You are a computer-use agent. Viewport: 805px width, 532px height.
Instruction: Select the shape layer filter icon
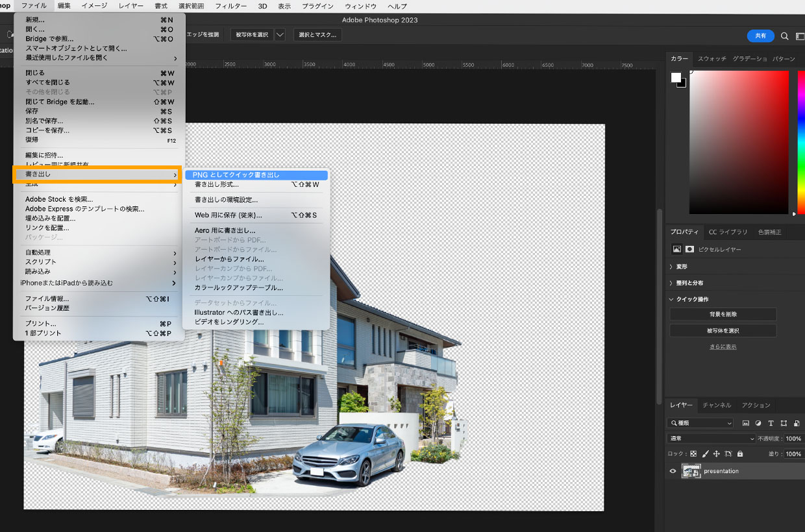click(x=784, y=423)
